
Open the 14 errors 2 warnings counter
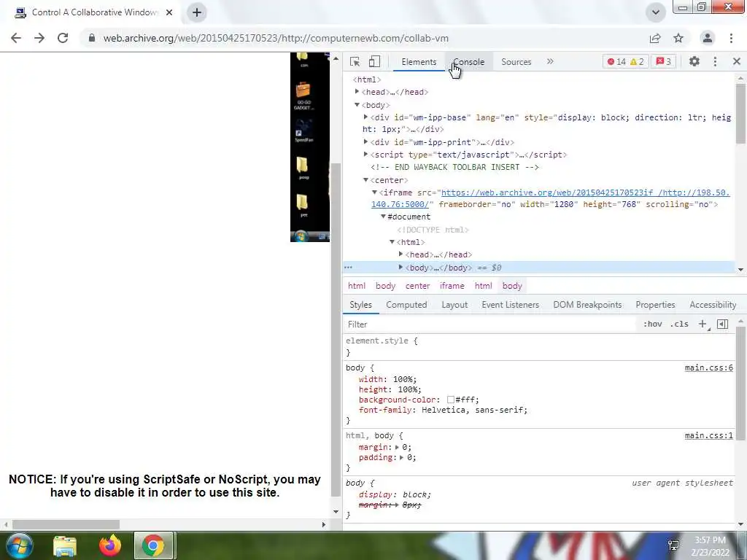pos(625,61)
